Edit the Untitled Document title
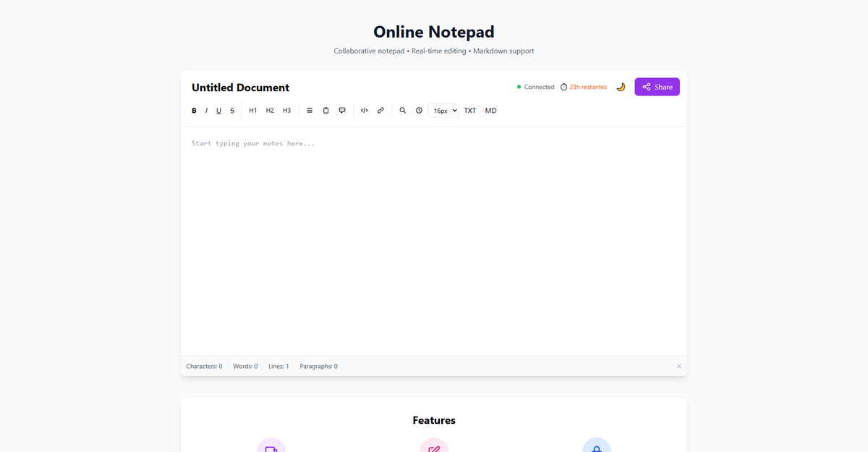Viewport: 868px width, 452px height. tap(240, 88)
